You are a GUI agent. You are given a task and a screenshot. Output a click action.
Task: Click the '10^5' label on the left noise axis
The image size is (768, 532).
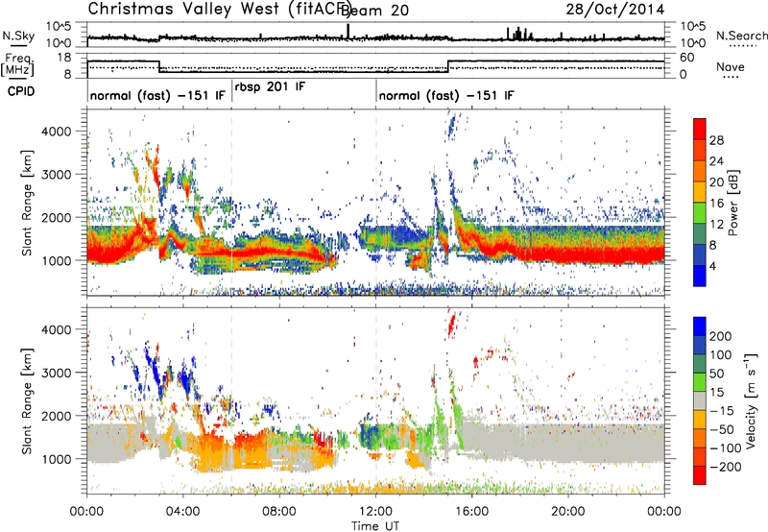click(59, 26)
